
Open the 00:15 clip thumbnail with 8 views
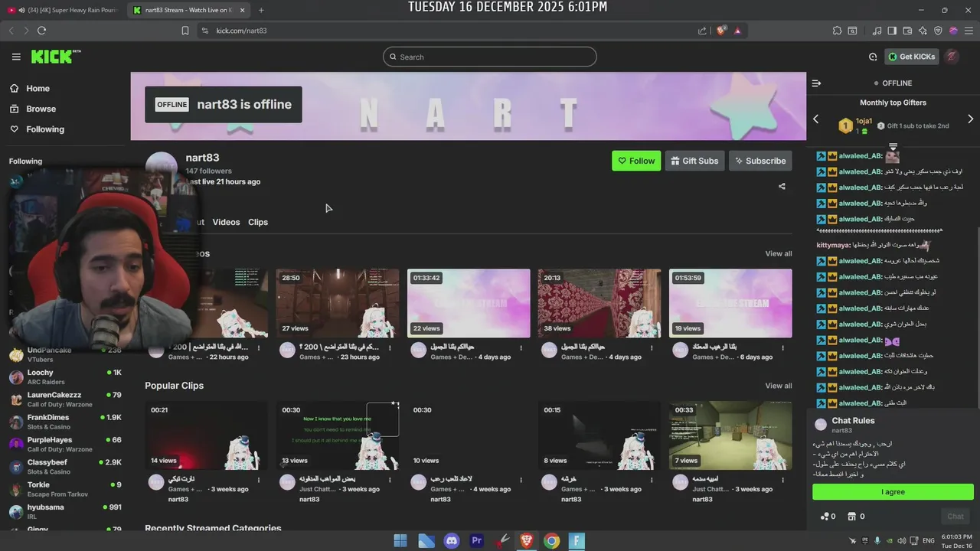click(x=599, y=435)
